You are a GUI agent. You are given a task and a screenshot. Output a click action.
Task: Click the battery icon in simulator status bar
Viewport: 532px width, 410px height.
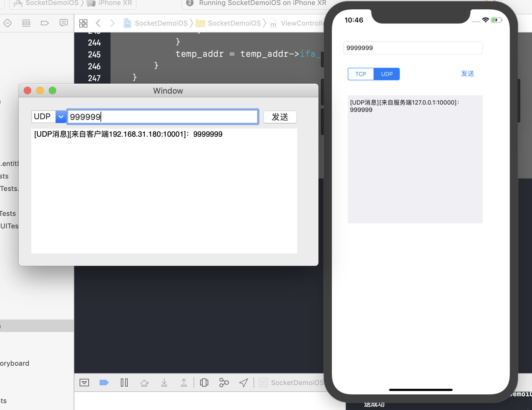[496, 20]
